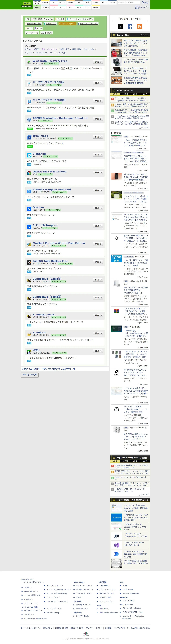171x644 pixels.
Task: Click the Ads by Google box
Action: point(30,375)
